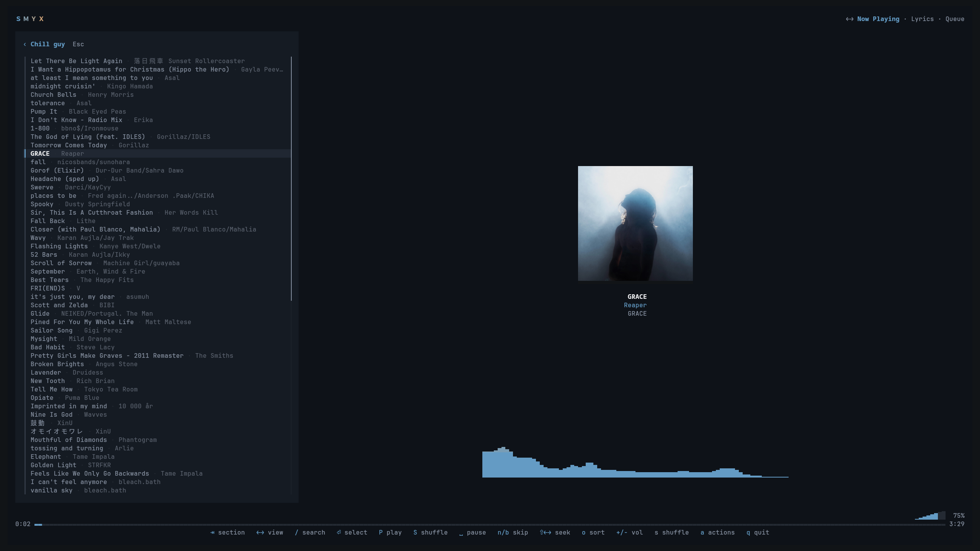Open the GRACE album art thumbnail
Viewport: 980px width, 551px height.
click(635, 223)
